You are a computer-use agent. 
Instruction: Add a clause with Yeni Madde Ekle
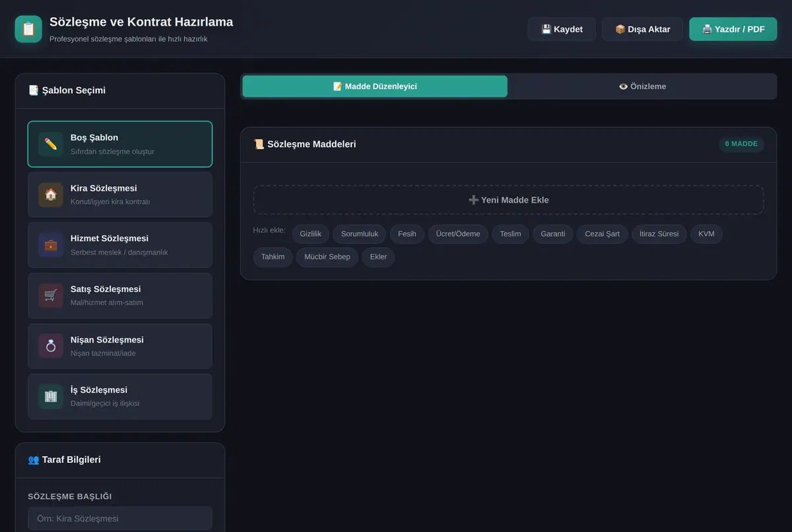click(x=508, y=200)
